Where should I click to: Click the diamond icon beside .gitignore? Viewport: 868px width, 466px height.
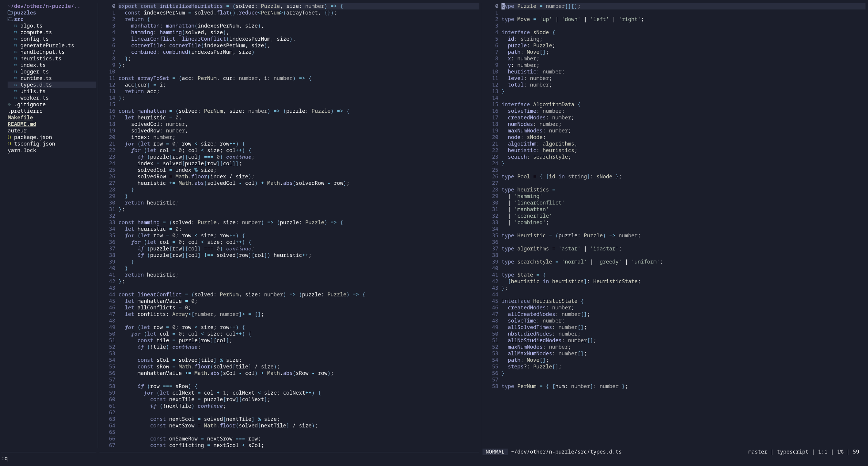tap(9, 104)
